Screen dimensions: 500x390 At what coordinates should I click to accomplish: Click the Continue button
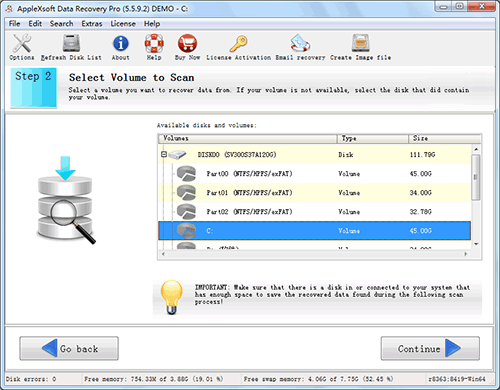click(x=430, y=349)
